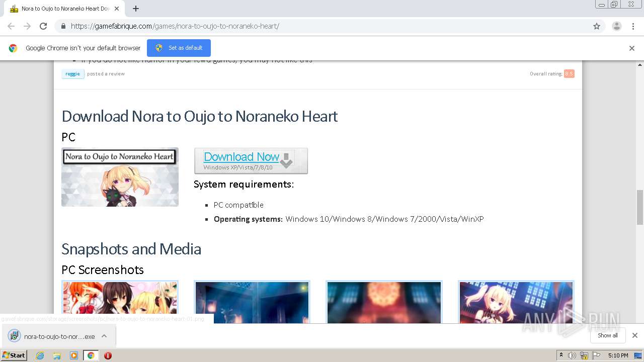Dismiss the default browser notification bar
Screen dimensions: 644x362
(x=632, y=48)
